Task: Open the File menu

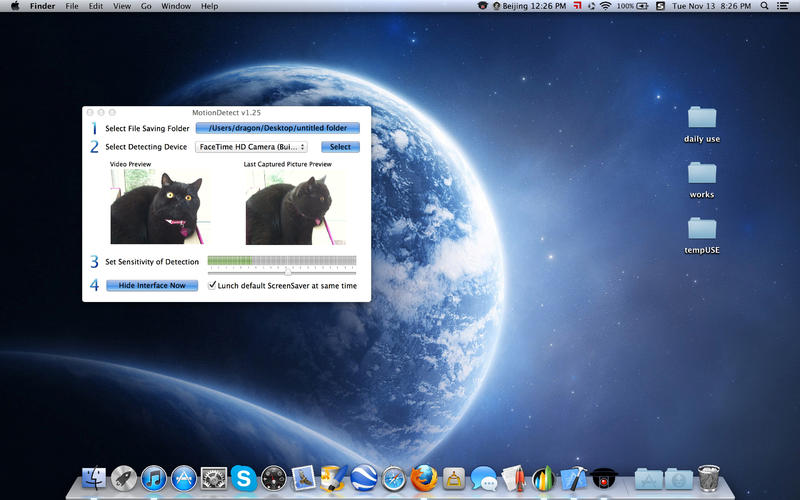Action: coord(72,6)
